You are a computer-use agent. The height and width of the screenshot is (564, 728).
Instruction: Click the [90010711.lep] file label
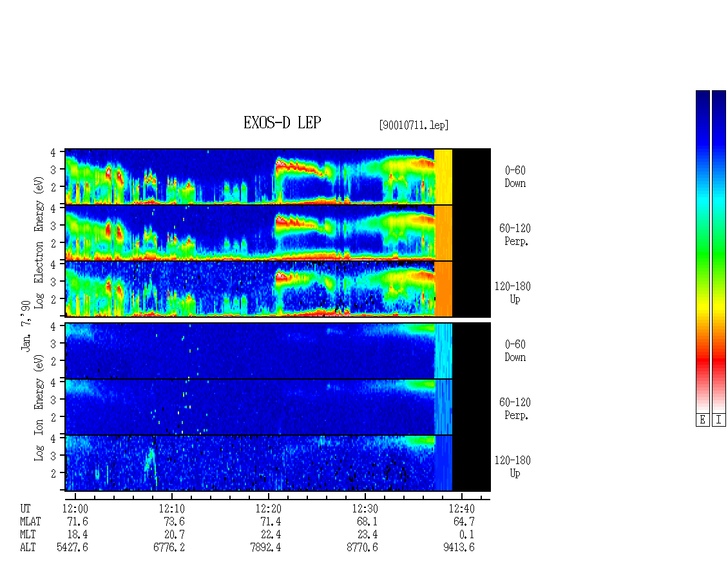(x=414, y=125)
